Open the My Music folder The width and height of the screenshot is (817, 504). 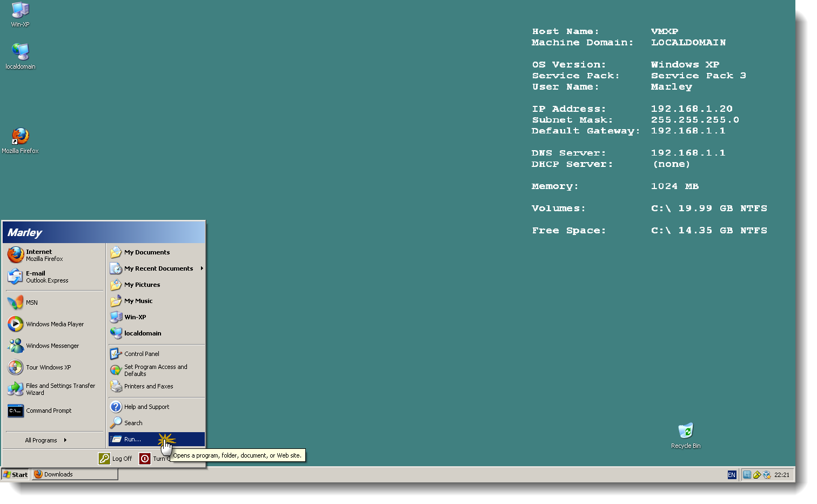(139, 301)
